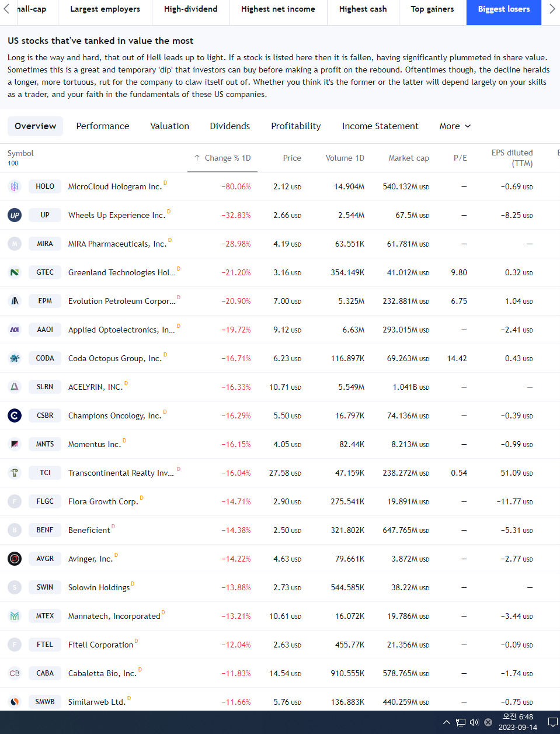Sort by the Symbol column header
This screenshot has width=560, height=734.
(20, 153)
